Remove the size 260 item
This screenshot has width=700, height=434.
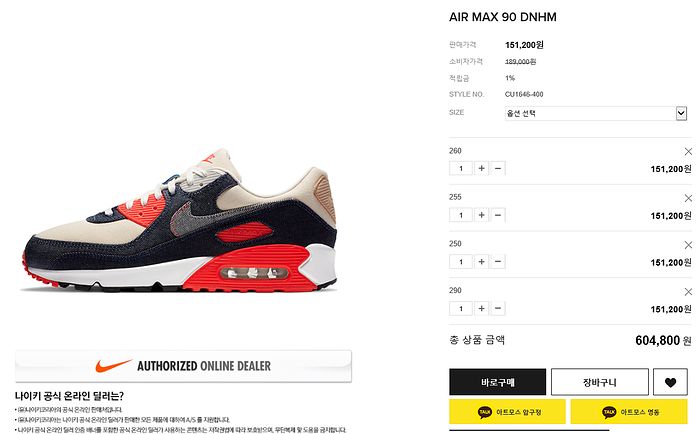688,152
